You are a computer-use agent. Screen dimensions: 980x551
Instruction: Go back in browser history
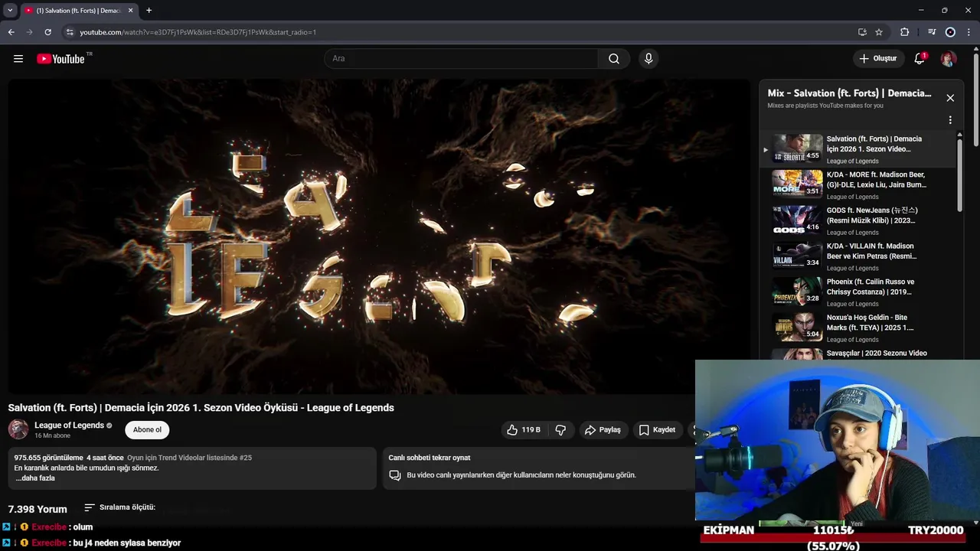coord(11,32)
